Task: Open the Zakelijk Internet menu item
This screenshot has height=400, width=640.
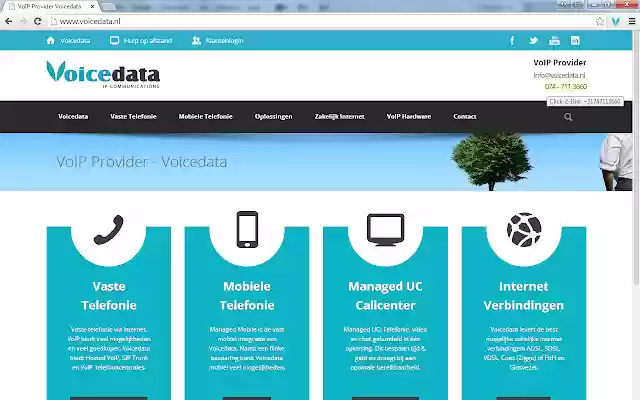Action: pos(339,116)
